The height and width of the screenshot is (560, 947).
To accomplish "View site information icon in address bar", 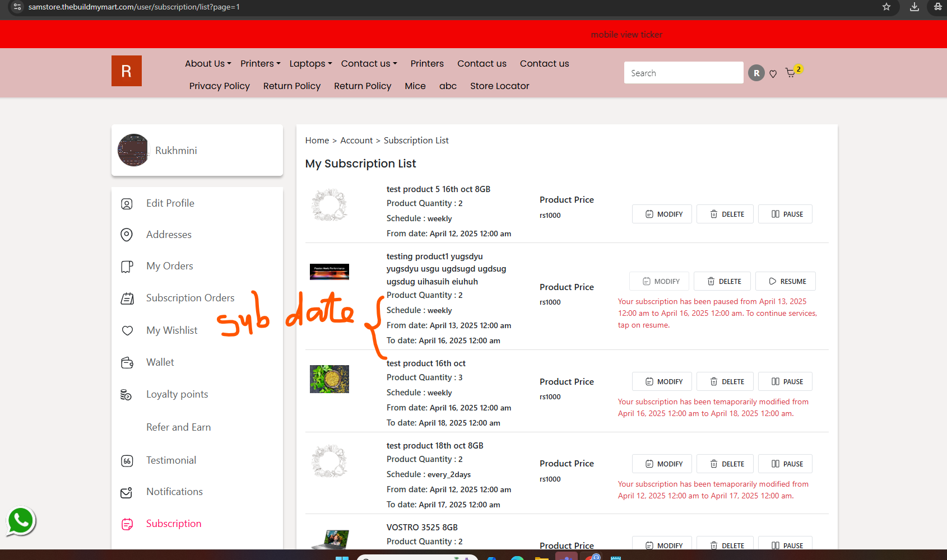I will pos(17,7).
